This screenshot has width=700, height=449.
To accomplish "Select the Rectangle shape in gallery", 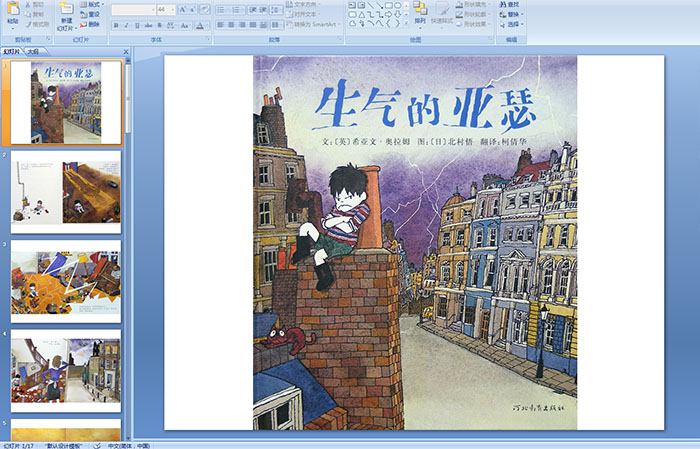I will coord(388,5).
